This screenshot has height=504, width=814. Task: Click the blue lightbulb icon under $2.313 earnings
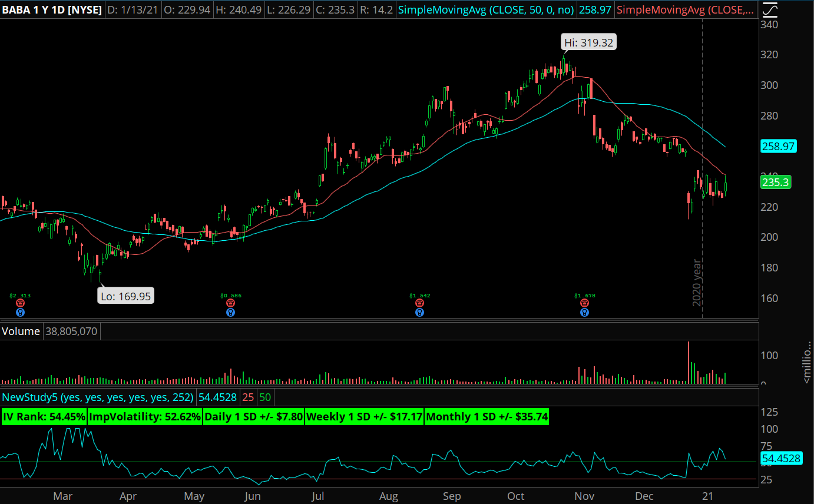tap(20, 313)
